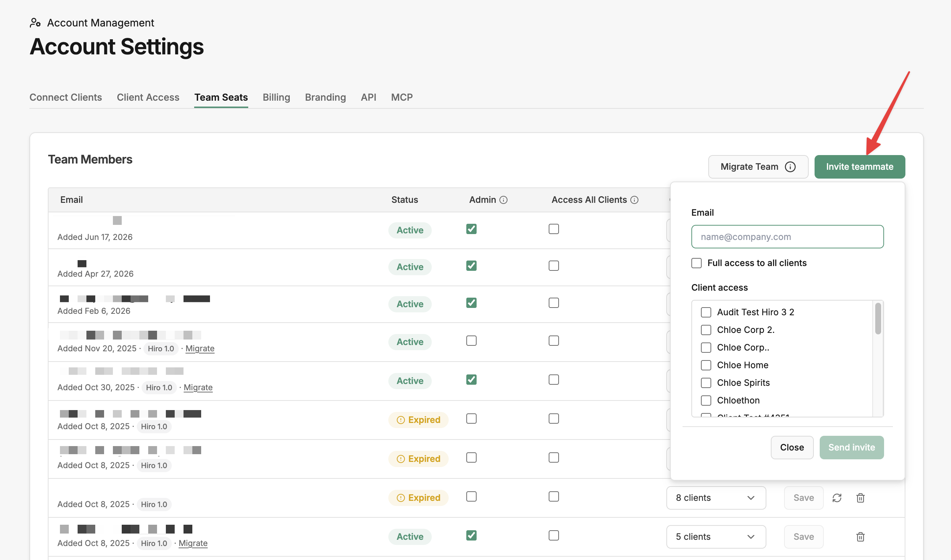Click the Email input field in invite popup

tap(787, 237)
